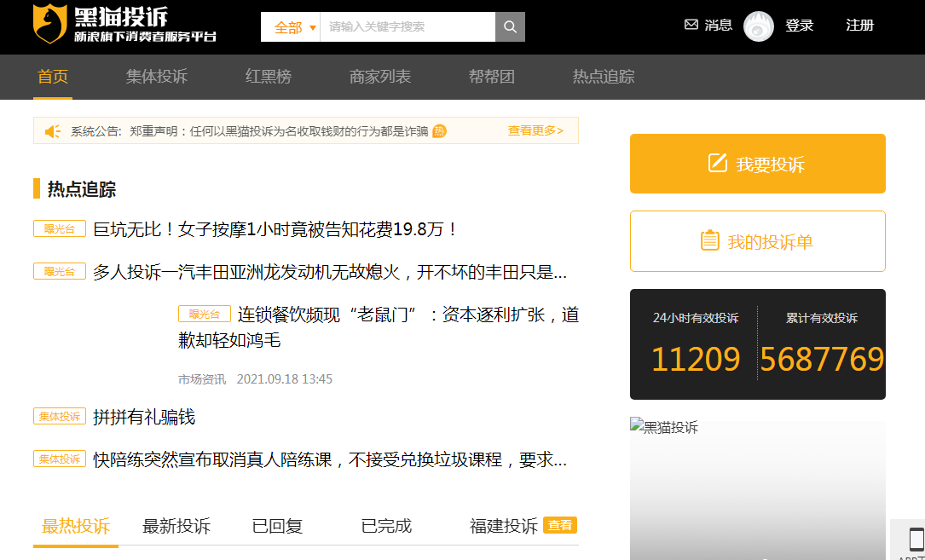Select the 已回复 complaints tab
Viewport: 925px width, 560px height.
tap(277, 526)
